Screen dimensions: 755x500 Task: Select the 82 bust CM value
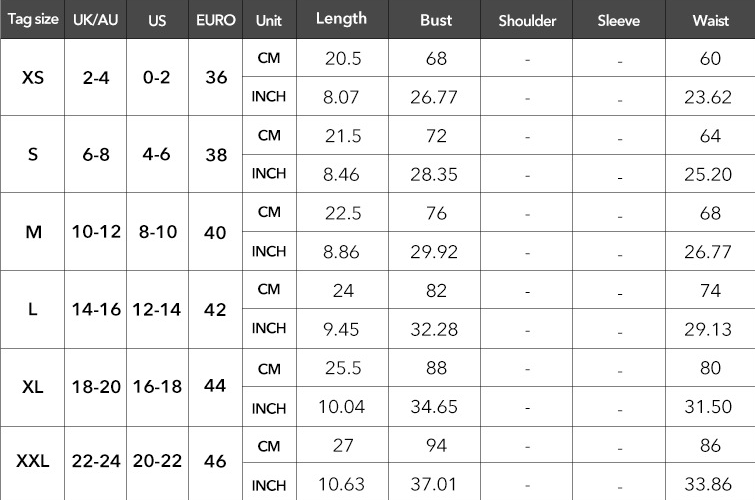point(436,290)
